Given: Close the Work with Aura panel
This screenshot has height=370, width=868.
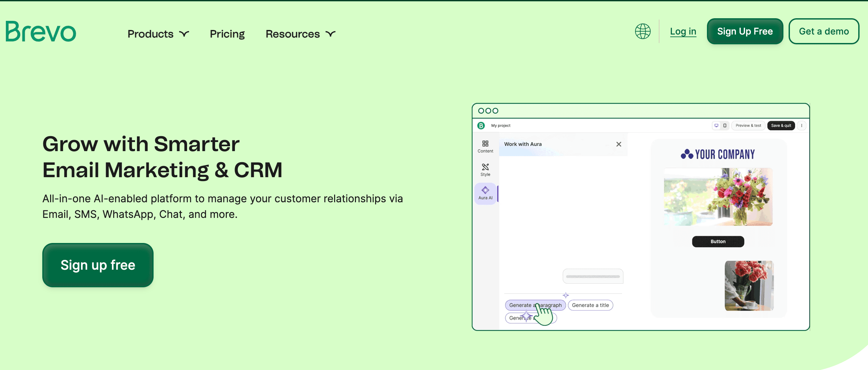Looking at the screenshot, I should pos(619,144).
